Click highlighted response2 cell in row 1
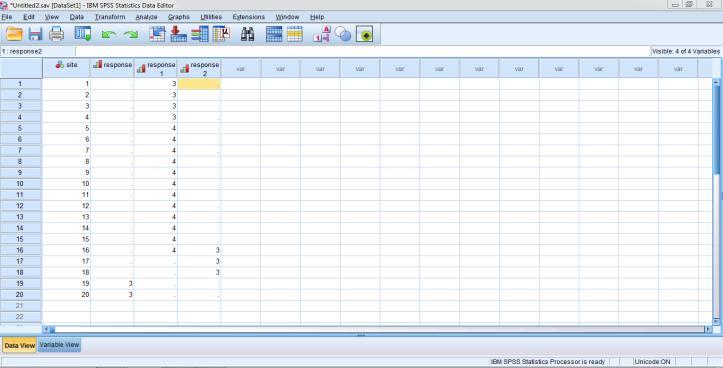The image size is (723, 368). pyautogui.click(x=199, y=84)
